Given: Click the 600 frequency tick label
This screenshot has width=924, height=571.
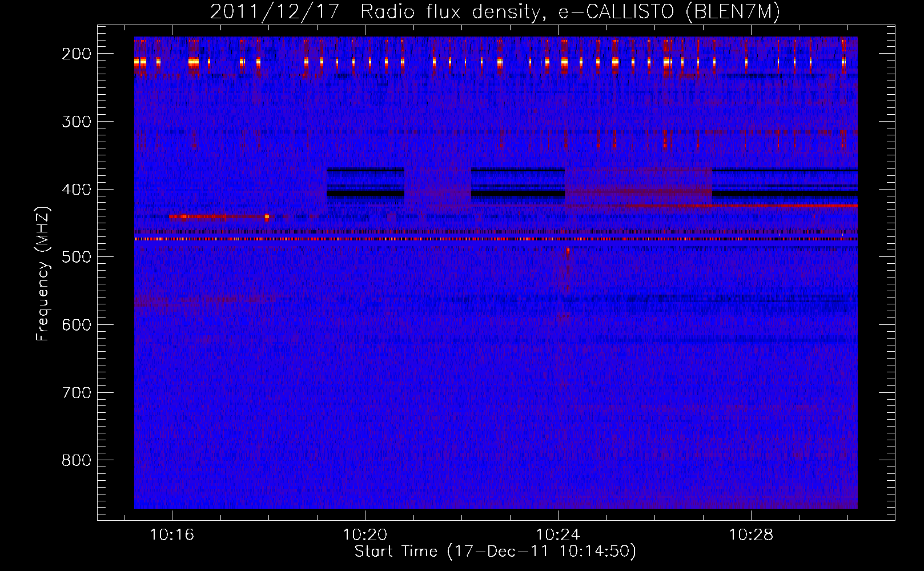Looking at the screenshot, I should 76,325.
